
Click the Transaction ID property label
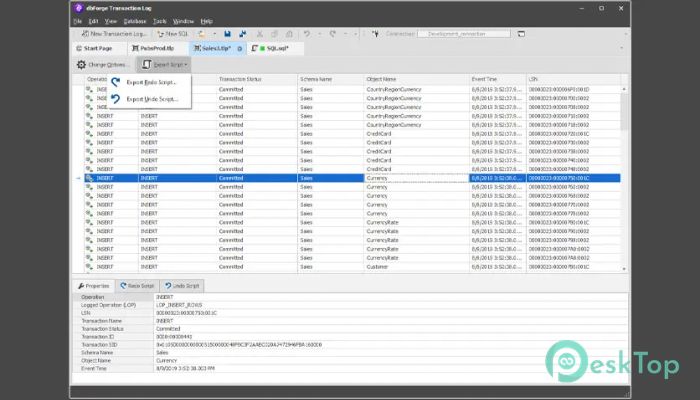point(98,337)
